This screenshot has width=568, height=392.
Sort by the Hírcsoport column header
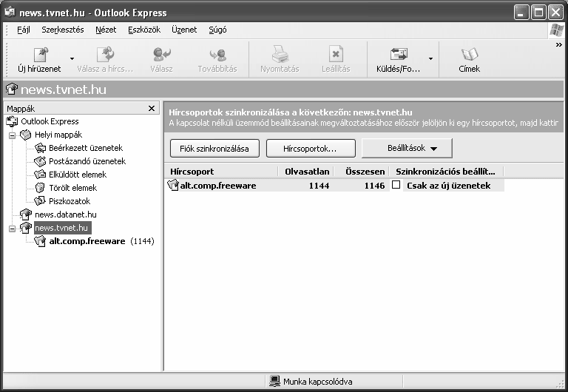pos(221,172)
